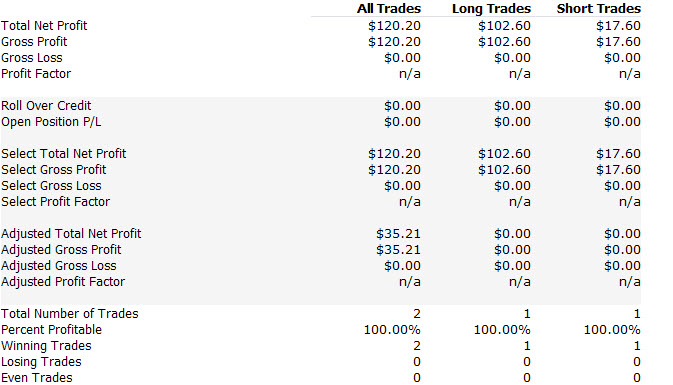Viewport: 673px width, 385px height.
Task: Click the Profit Factor row label
Action: tap(36, 74)
